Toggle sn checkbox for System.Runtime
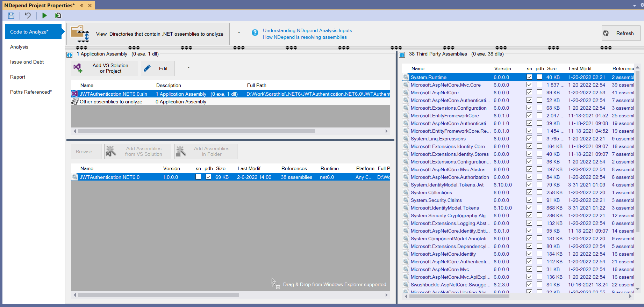This screenshot has width=644, height=307. pos(529,77)
